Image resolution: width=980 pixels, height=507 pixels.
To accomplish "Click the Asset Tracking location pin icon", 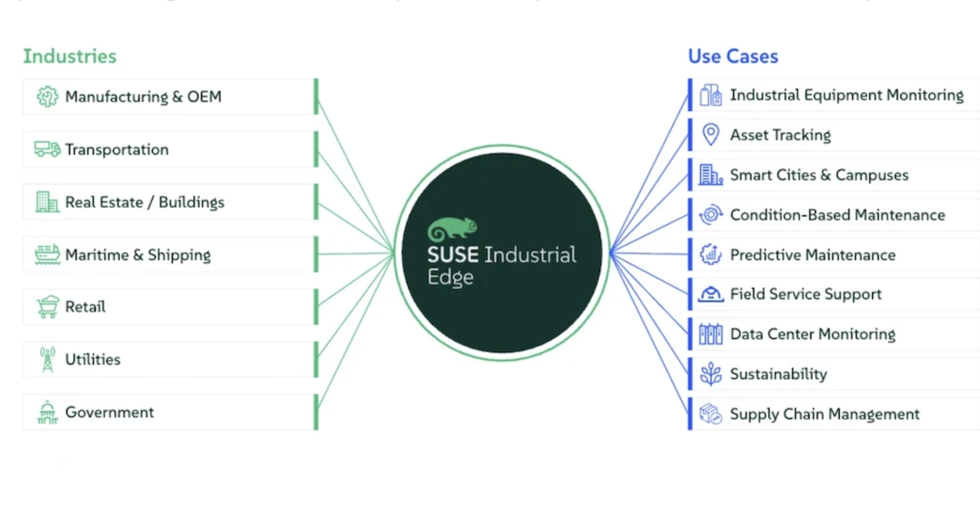I will (x=710, y=135).
